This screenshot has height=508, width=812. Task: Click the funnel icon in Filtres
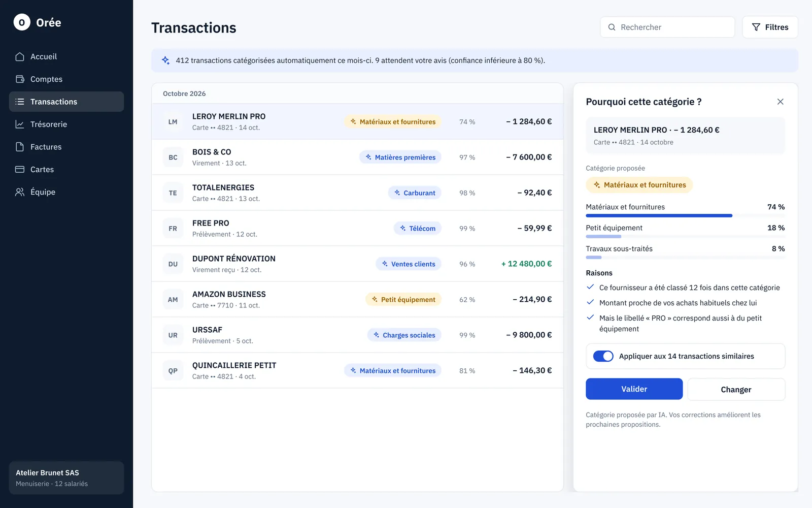[756, 27]
